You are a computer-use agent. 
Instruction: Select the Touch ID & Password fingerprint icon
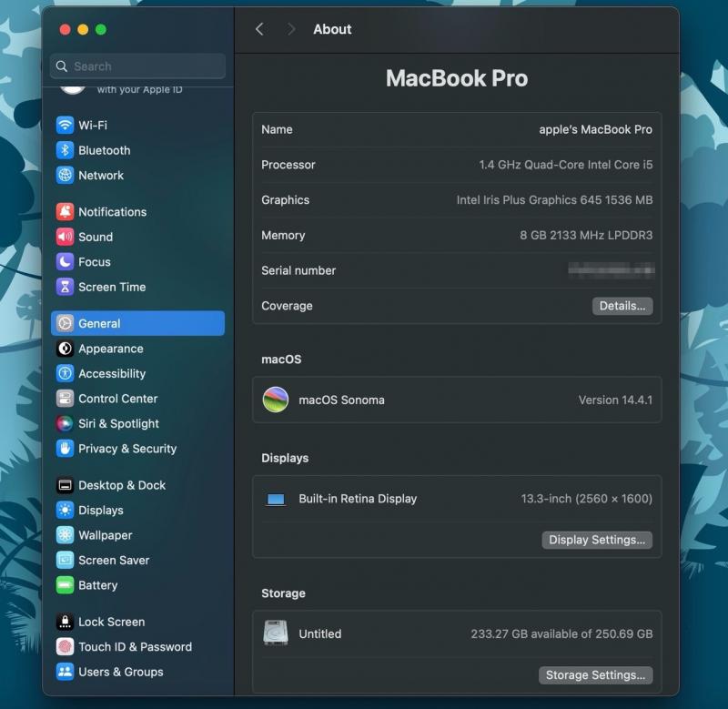tap(65, 647)
